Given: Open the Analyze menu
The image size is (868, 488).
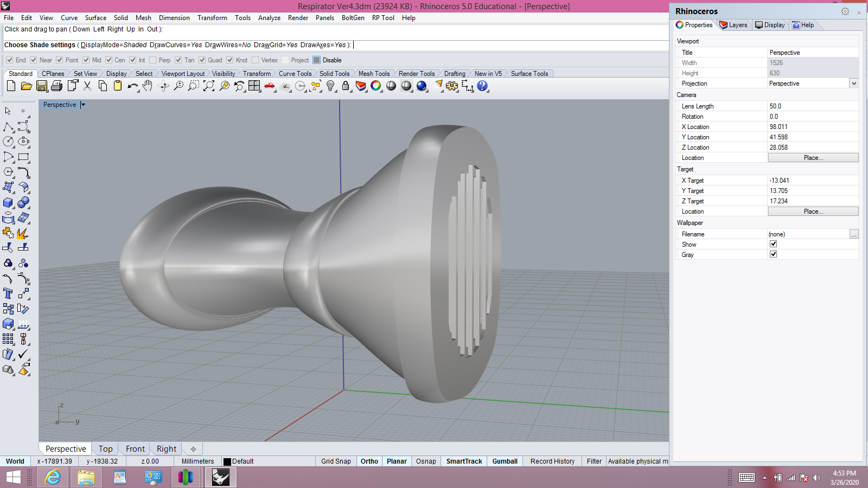Looking at the screenshot, I should click(x=269, y=18).
